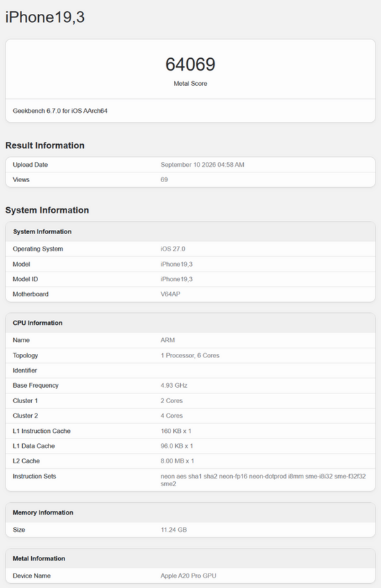Click the Result Information heading
Image resolution: width=381 pixels, height=588 pixels.
coord(44,145)
